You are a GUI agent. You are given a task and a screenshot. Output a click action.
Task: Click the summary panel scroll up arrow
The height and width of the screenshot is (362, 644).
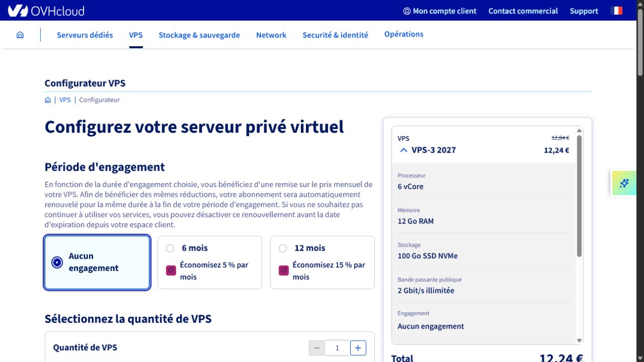579,131
